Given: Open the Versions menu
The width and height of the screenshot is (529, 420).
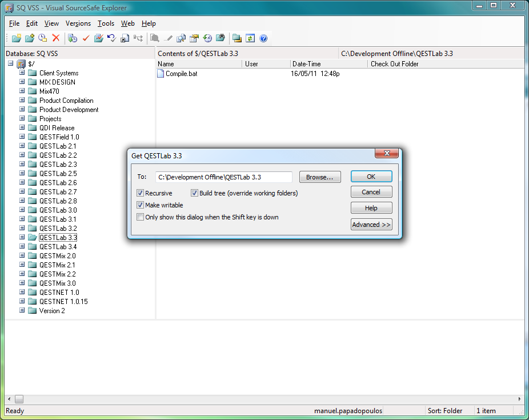Looking at the screenshot, I should point(78,23).
